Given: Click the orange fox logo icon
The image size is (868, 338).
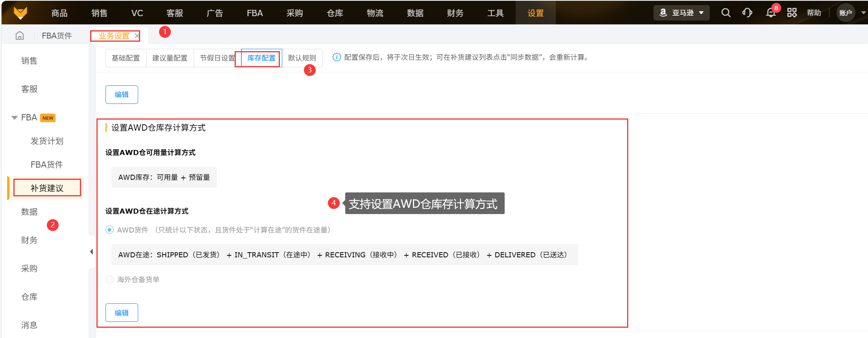Looking at the screenshot, I should (20, 13).
